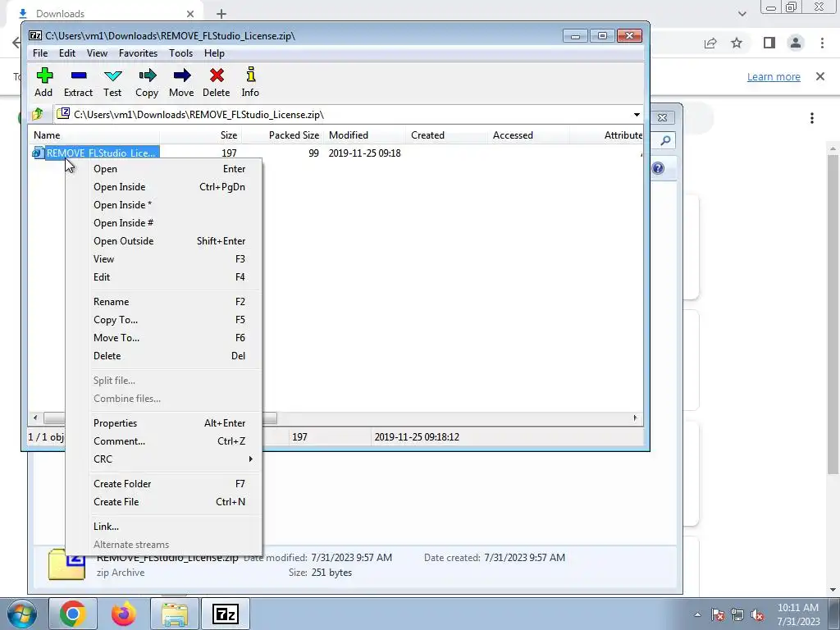Open the Tools menu
This screenshot has width=840, height=630.
(x=180, y=53)
